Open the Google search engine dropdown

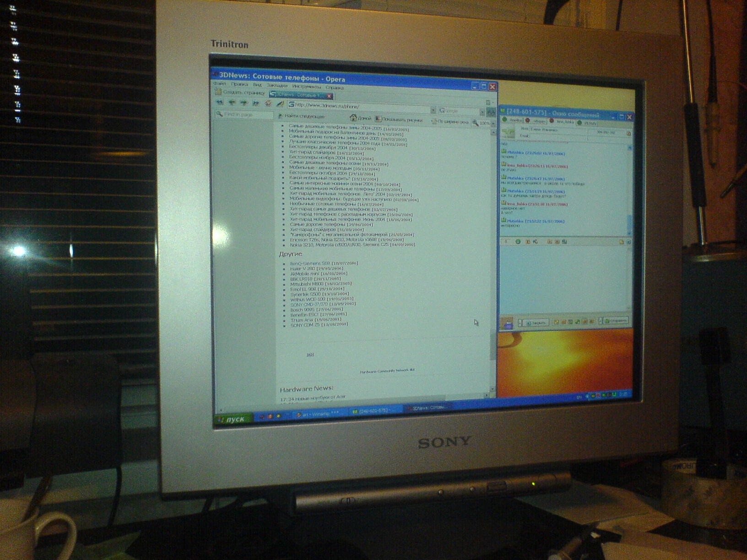pos(482,112)
